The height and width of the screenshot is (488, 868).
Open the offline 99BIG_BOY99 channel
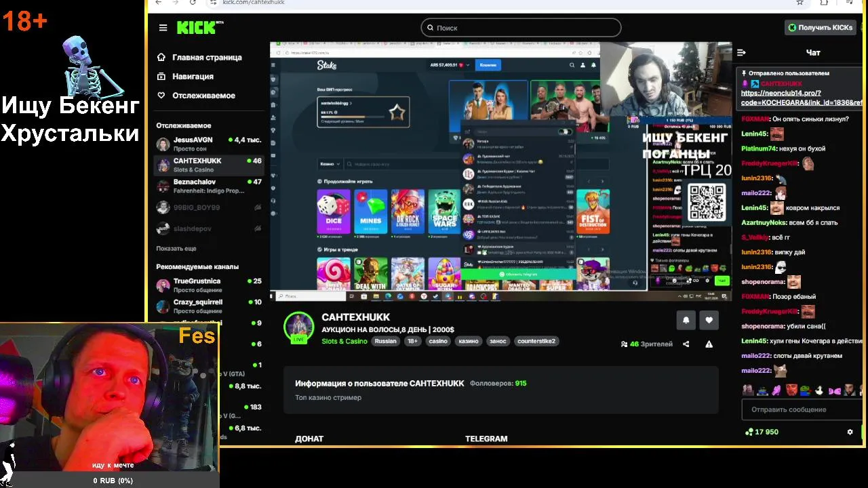pos(209,207)
